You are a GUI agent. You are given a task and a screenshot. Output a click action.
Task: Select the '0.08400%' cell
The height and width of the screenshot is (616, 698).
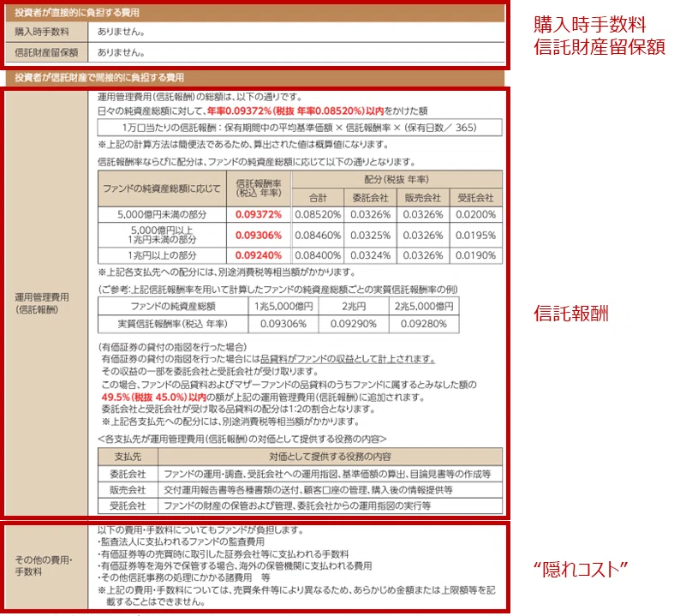tap(318, 255)
